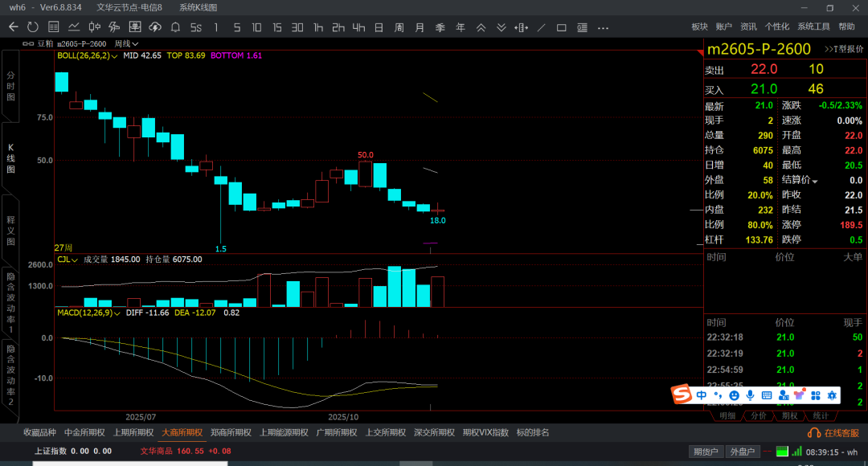The image size is (868, 466).
Task: Switch to yearly 年 period
Action: (x=460, y=27)
